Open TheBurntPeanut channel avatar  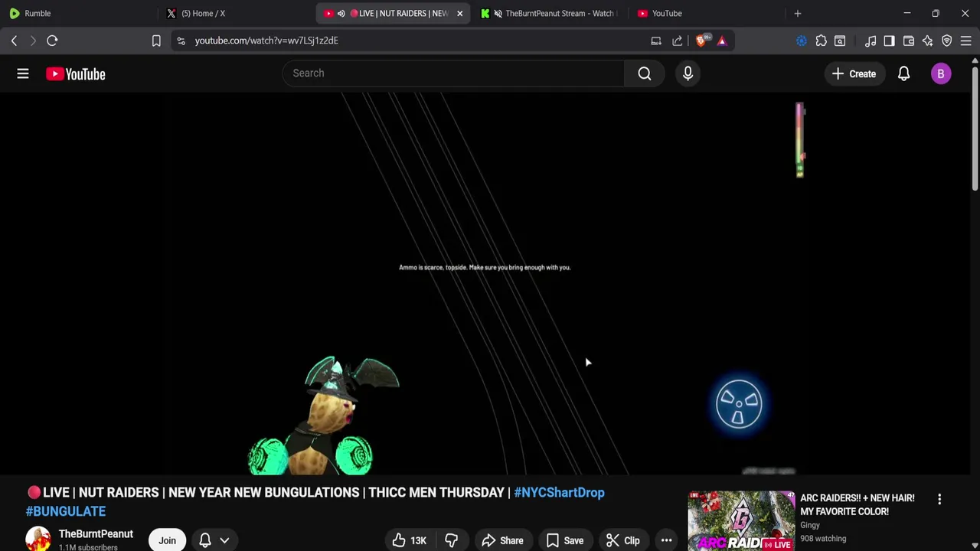click(x=38, y=540)
